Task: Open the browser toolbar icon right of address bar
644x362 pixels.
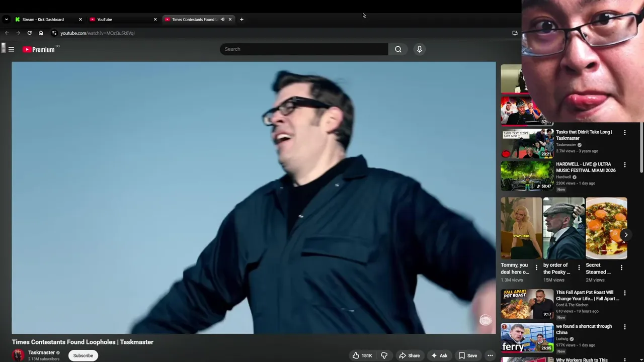Action: pyautogui.click(x=515, y=33)
